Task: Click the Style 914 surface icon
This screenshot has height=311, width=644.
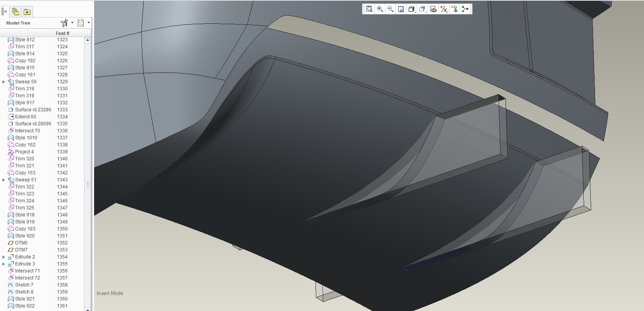Action: pos(11,54)
